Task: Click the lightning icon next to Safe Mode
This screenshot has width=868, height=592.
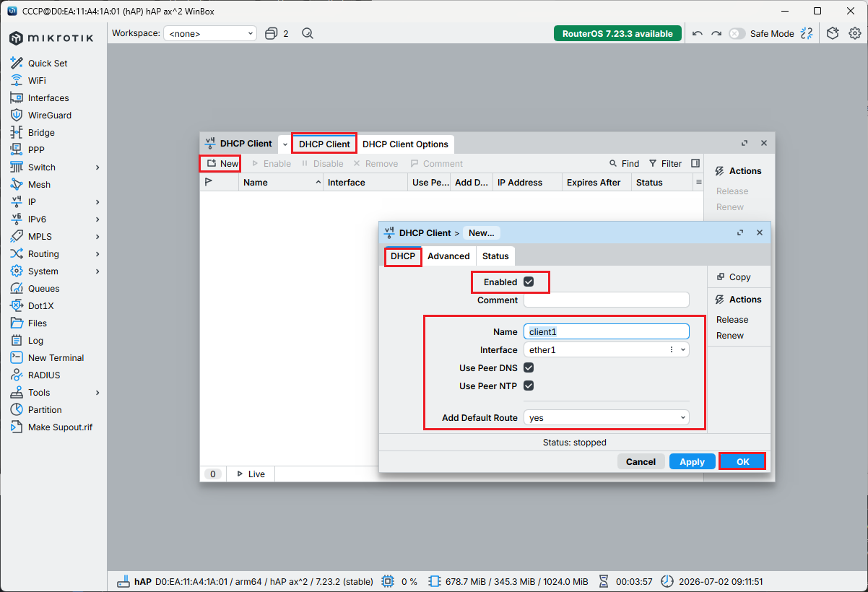Action: pos(807,33)
